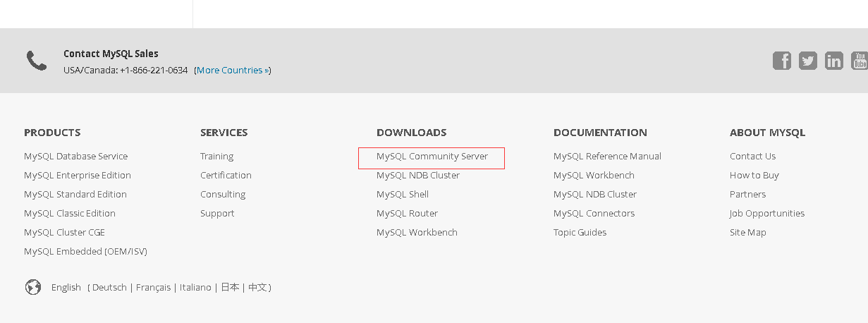The image size is (868, 323).
Task: Open the MySQL Connectors documentation link
Action: [594, 214]
